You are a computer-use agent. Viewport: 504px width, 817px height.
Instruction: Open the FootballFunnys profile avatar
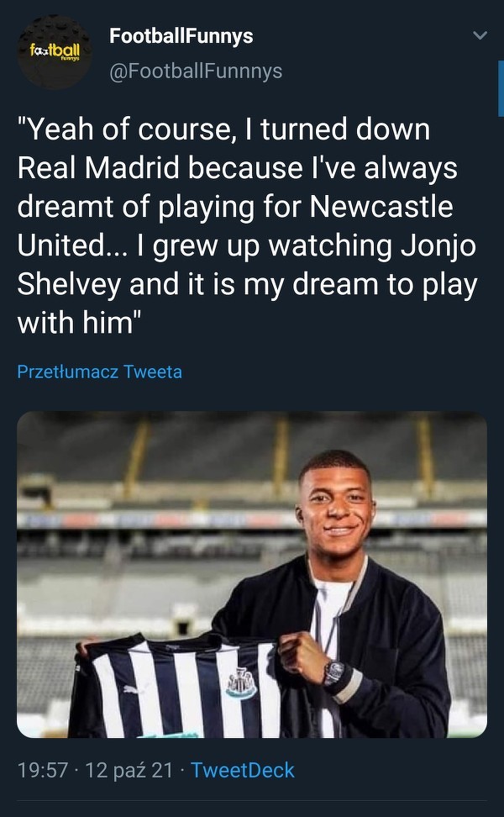point(55,52)
